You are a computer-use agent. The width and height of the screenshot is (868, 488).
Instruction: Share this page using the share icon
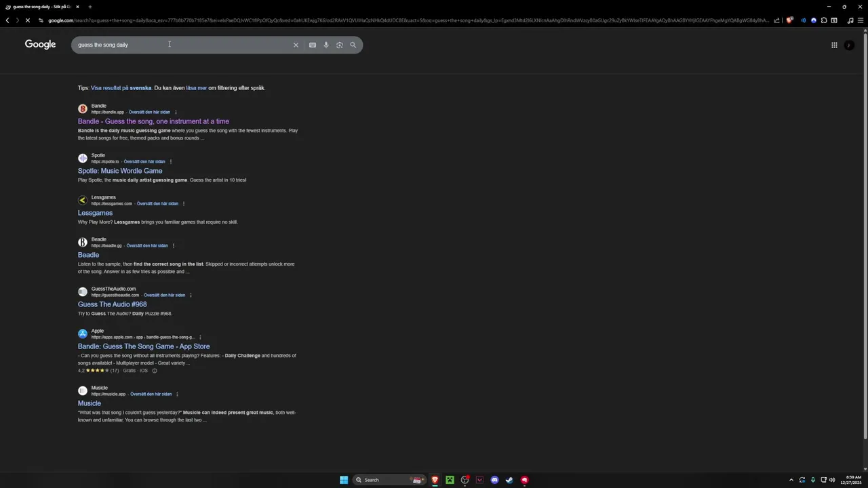point(778,20)
